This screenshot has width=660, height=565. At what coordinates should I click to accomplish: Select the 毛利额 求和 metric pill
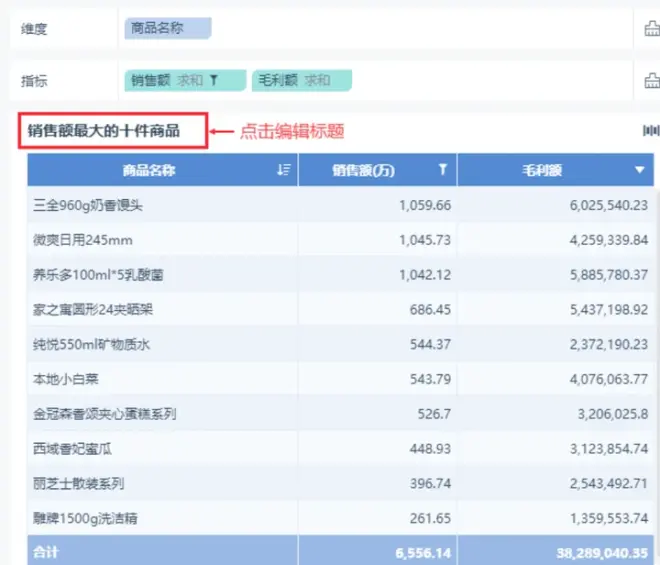coord(302,80)
